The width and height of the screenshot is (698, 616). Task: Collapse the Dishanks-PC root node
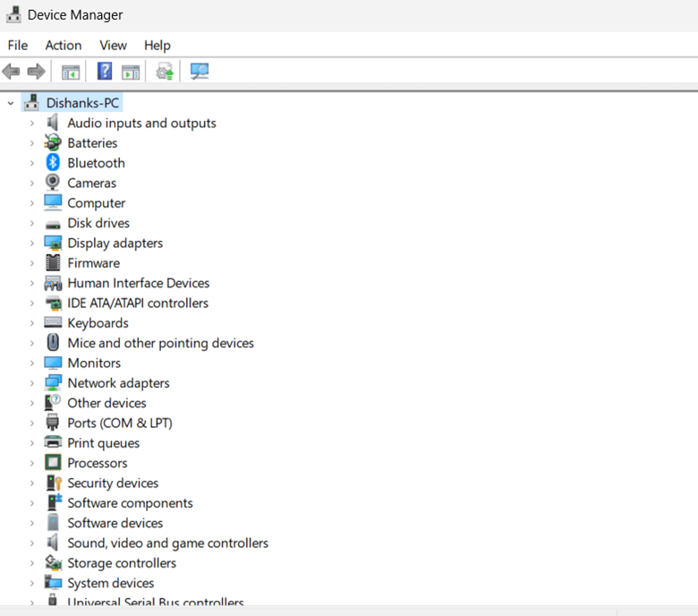(x=11, y=103)
